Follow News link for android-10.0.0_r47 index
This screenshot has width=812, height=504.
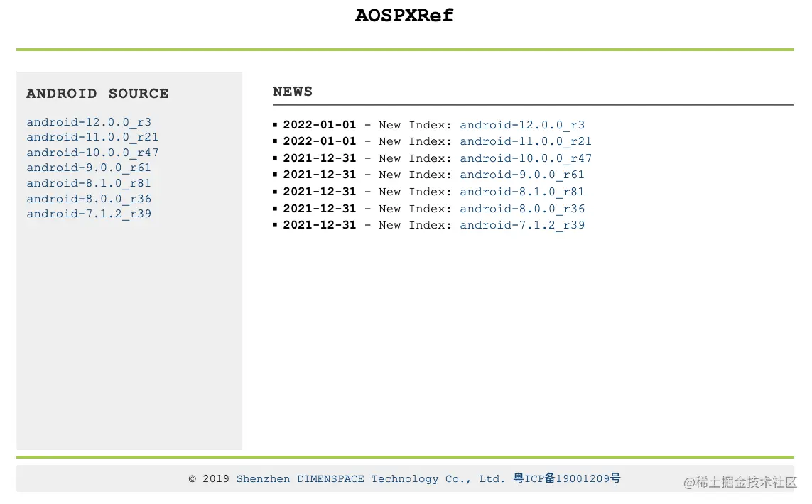click(526, 158)
